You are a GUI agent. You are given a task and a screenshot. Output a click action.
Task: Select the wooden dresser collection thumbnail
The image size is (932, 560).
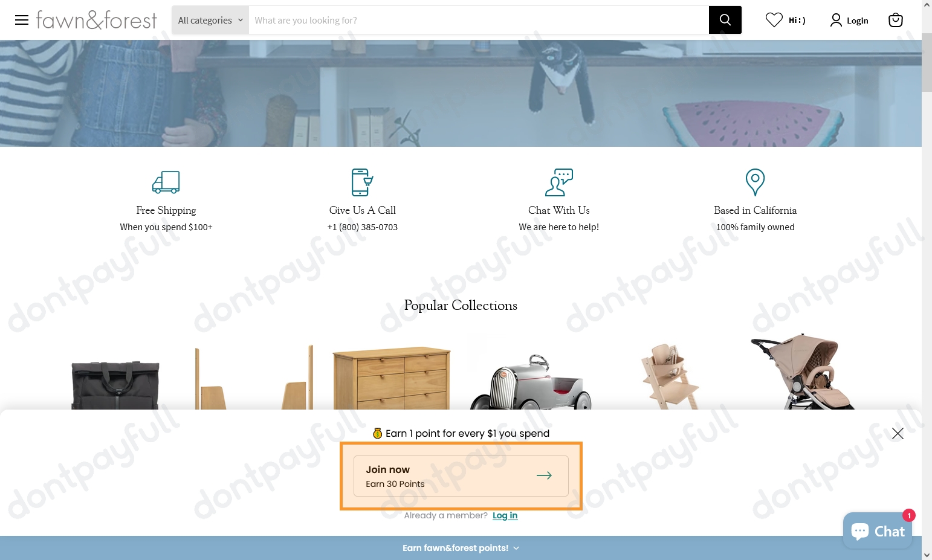click(x=391, y=378)
